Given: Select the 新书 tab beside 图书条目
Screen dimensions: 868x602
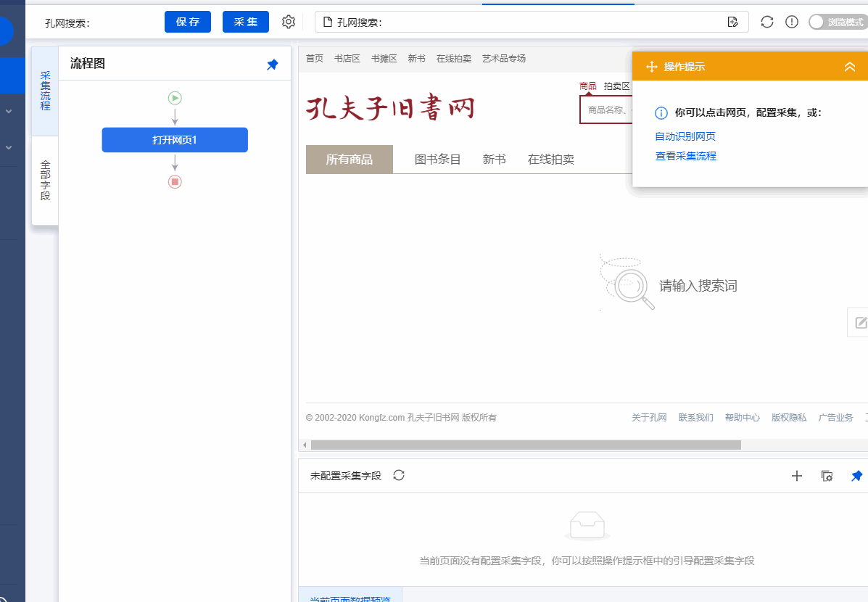Looking at the screenshot, I should (x=495, y=160).
